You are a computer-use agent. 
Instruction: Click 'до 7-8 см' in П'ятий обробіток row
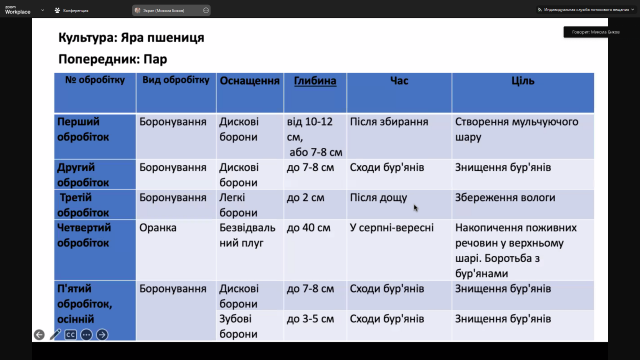click(315, 296)
